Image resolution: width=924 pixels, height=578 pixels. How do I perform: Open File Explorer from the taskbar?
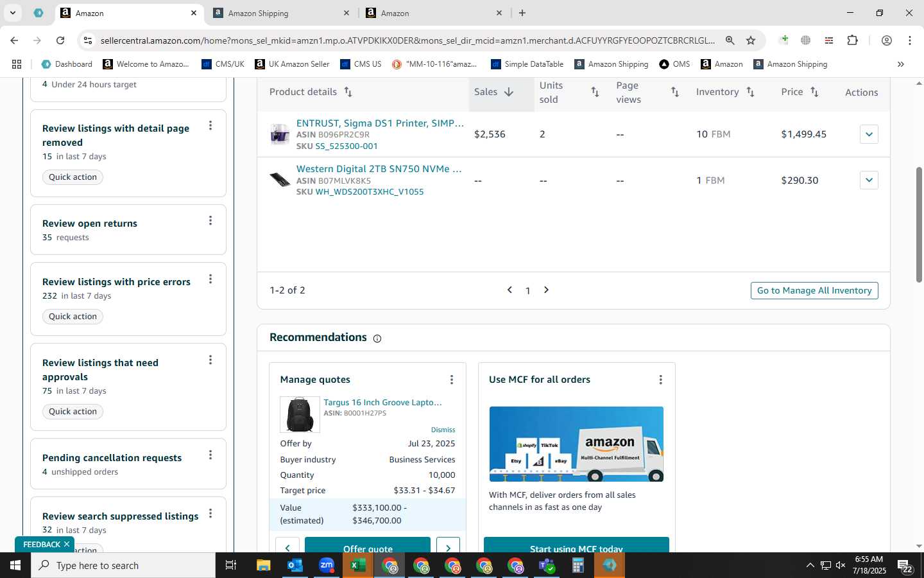coord(264,566)
